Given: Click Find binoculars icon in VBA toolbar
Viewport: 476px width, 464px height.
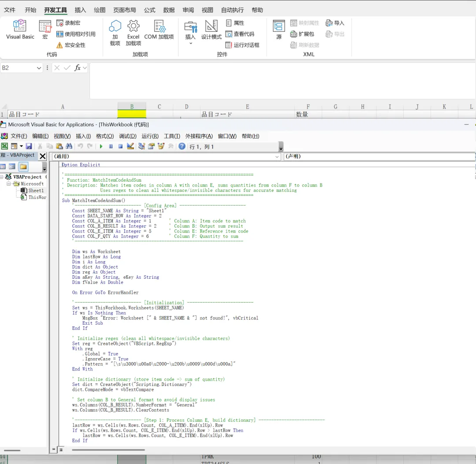Looking at the screenshot, I should (69, 146).
